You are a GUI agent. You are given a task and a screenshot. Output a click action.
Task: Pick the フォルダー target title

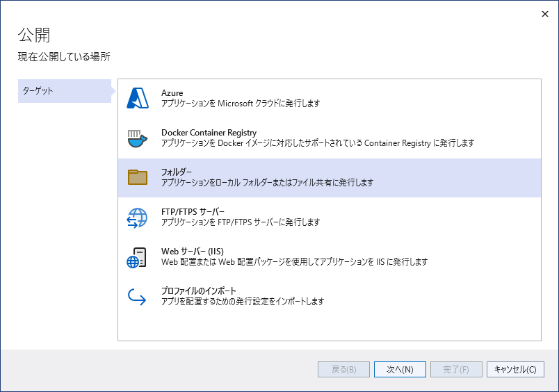pos(177,172)
